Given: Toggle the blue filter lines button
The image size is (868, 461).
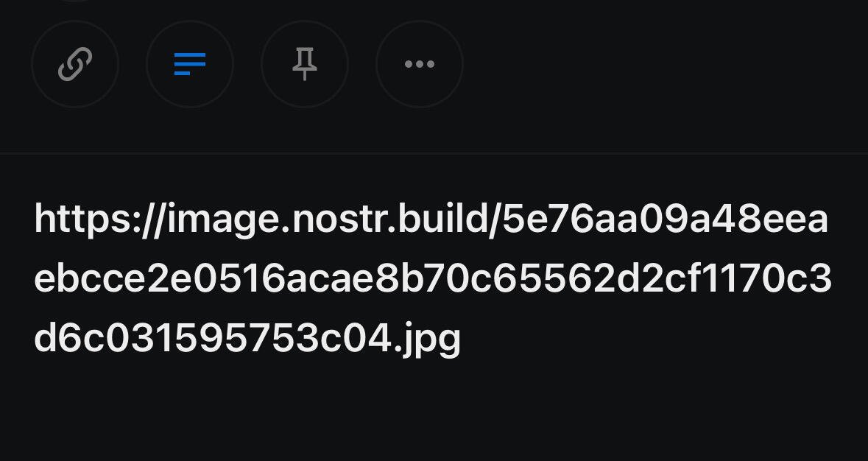Looking at the screenshot, I should tap(190, 64).
